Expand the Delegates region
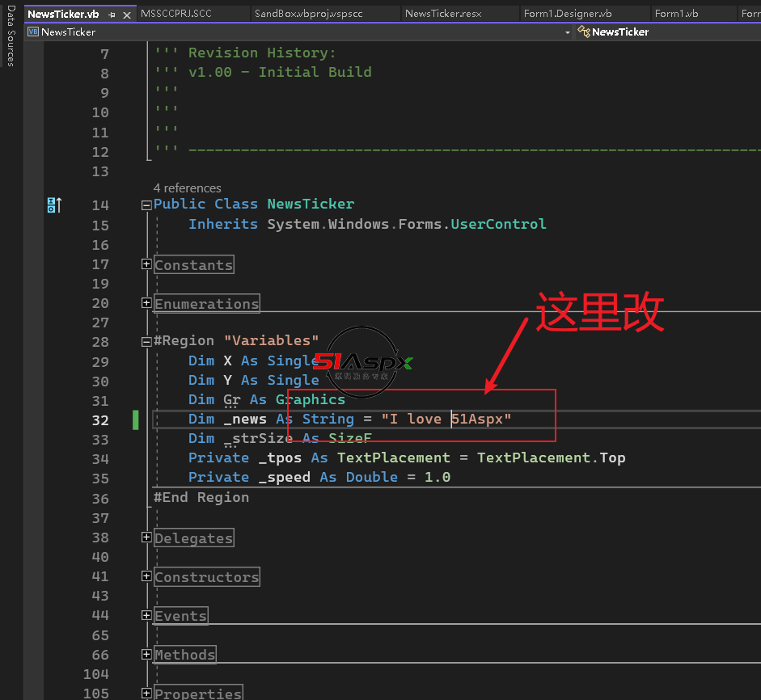Viewport: 761px width, 700px height. pos(146,538)
